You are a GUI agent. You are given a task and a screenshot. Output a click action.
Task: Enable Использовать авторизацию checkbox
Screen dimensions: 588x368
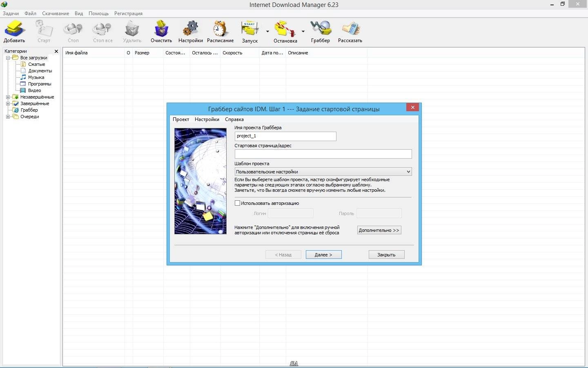(x=237, y=203)
